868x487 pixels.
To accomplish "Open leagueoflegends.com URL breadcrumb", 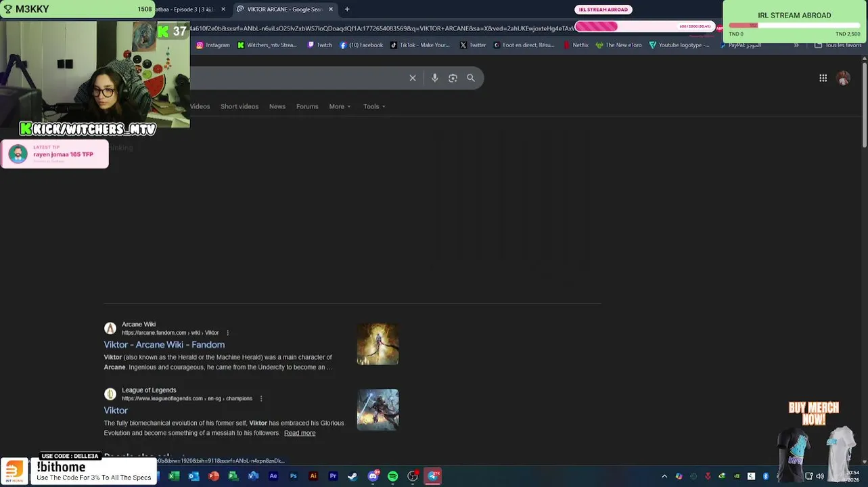I will [x=187, y=398].
